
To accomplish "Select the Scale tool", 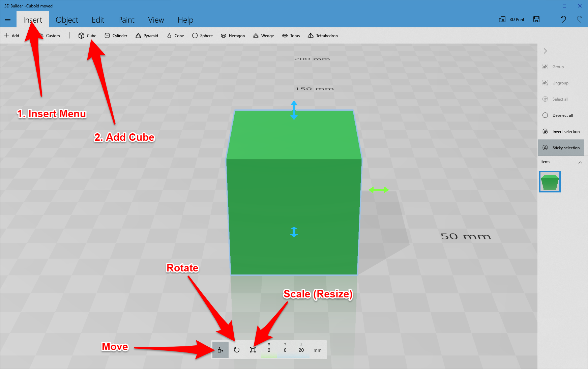I will (x=253, y=350).
